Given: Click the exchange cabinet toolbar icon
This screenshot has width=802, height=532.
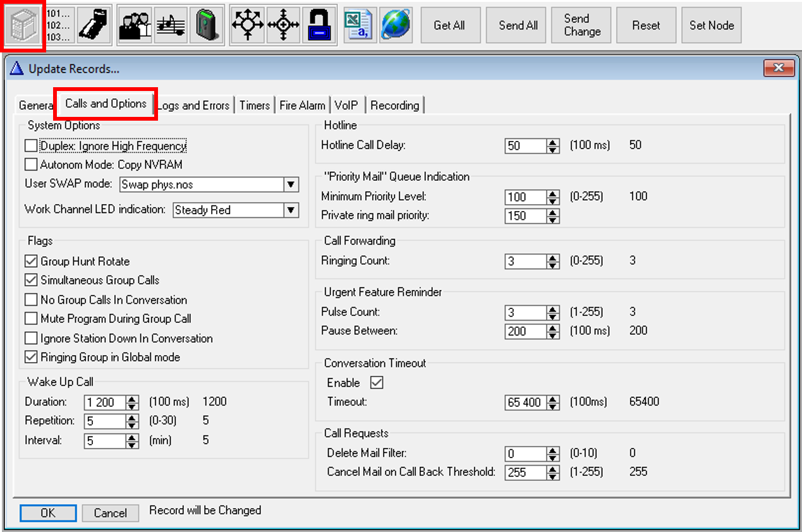Looking at the screenshot, I should 24,26.
